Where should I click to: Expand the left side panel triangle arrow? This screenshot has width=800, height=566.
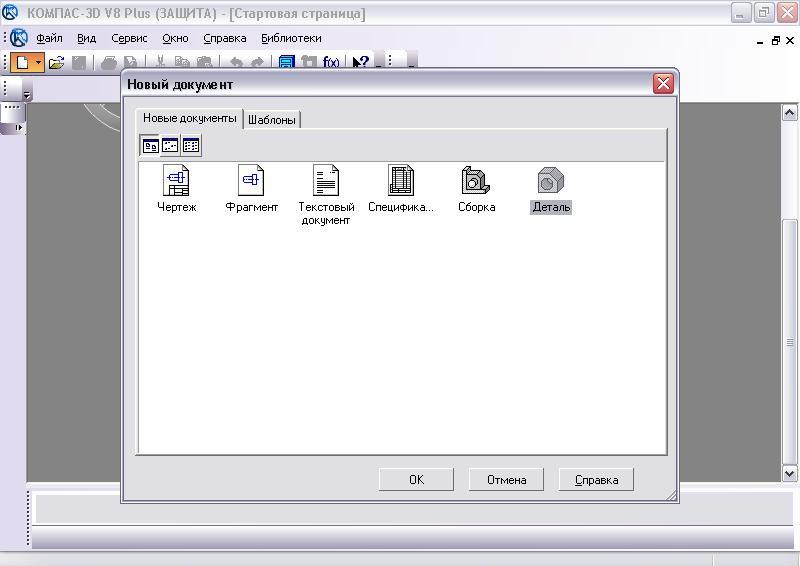point(19,128)
